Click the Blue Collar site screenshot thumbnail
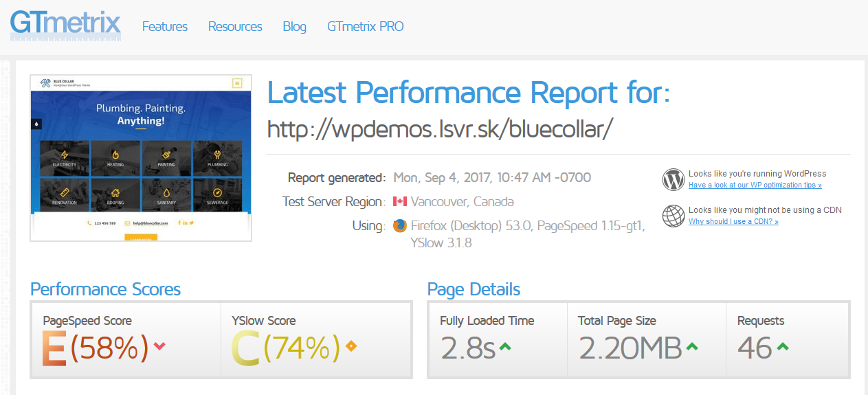 tap(141, 157)
